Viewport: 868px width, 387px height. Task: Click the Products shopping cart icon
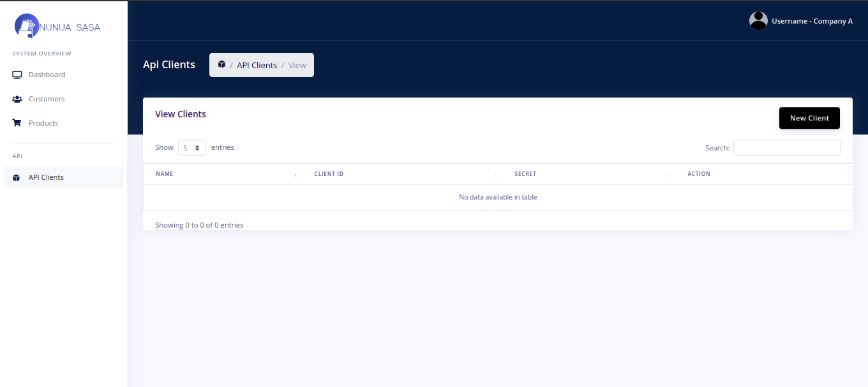coord(17,123)
